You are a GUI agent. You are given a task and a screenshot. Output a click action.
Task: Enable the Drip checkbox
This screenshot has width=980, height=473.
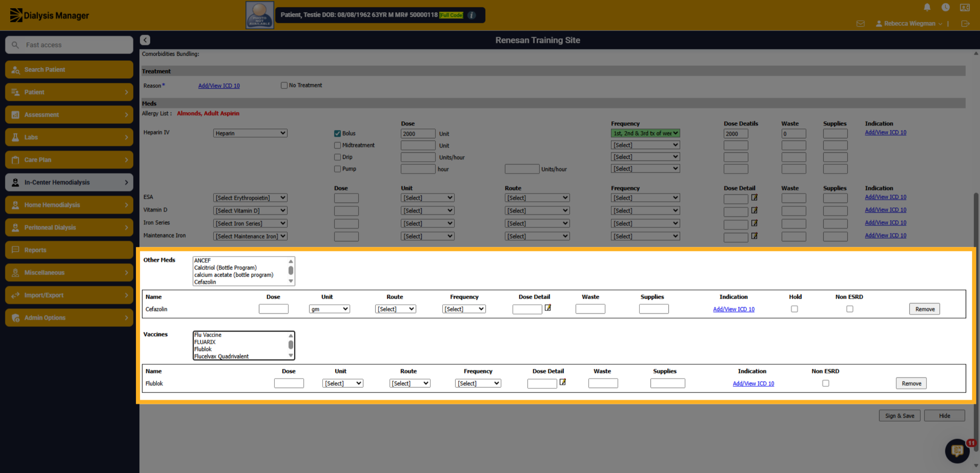tap(337, 157)
